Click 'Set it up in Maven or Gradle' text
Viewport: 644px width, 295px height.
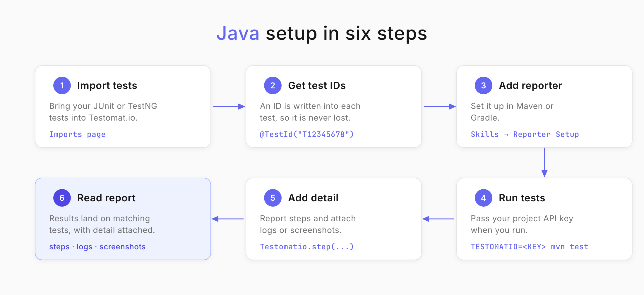(512, 112)
